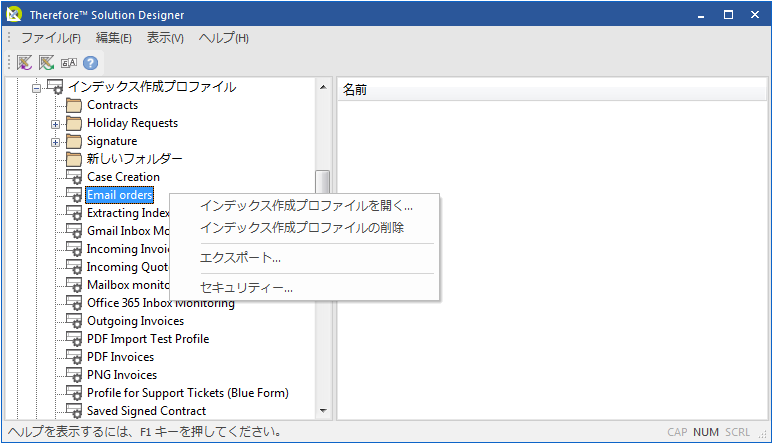Click the tree panel scrollbar thumb
The width and height of the screenshot is (773, 444).
point(323,181)
